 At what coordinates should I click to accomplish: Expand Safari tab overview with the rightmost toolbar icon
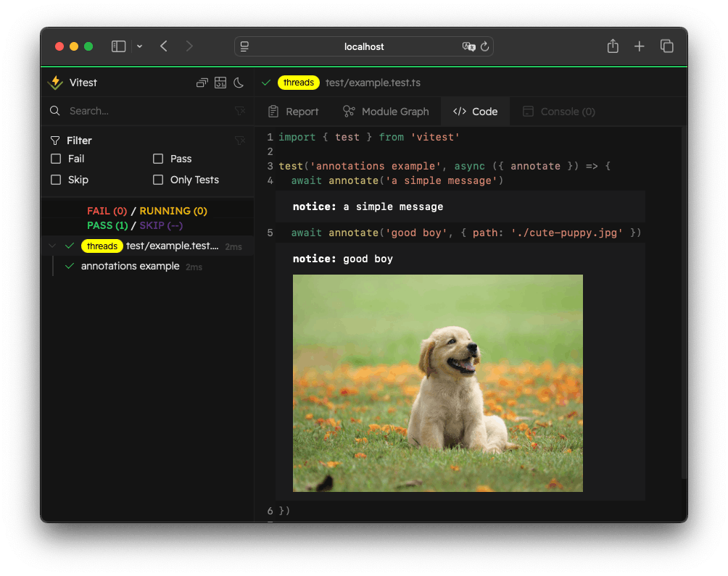[666, 46]
